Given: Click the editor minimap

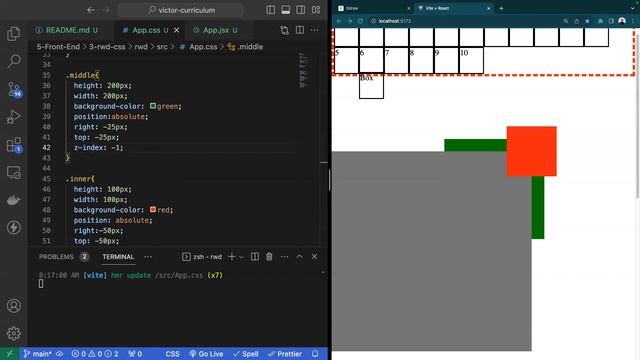Looking at the screenshot, I should tap(303, 69).
